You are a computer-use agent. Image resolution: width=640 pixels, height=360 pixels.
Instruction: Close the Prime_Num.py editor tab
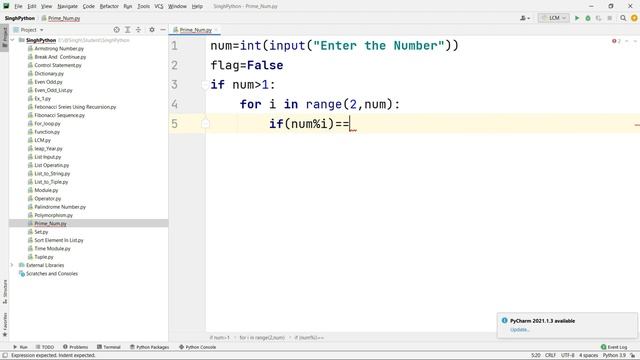tap(216, 30)
